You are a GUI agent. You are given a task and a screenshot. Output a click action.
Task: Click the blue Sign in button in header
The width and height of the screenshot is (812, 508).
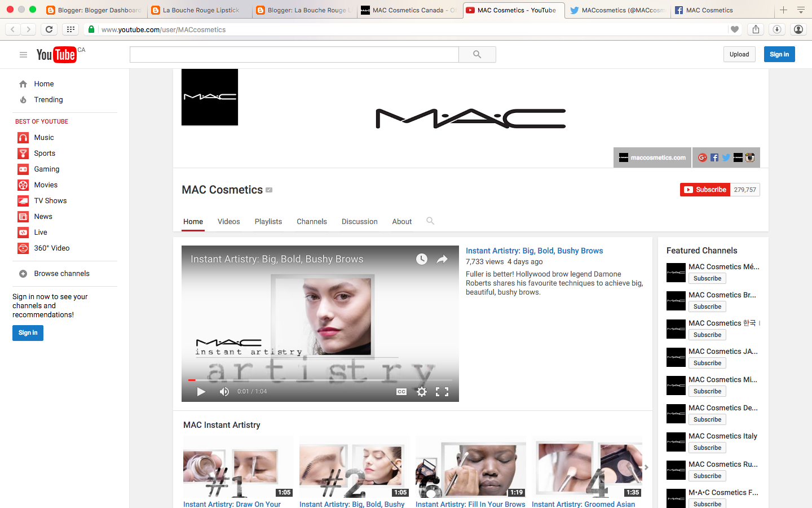(x=779, y=54)
